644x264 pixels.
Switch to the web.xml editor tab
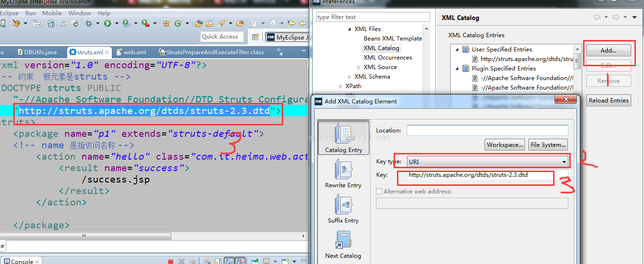coord(131,52)
